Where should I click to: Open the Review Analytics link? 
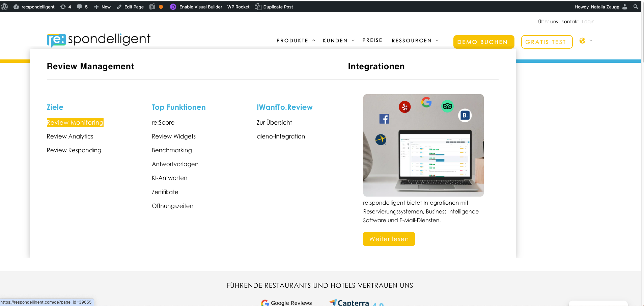pyautogui.click(x=70, y=136)
